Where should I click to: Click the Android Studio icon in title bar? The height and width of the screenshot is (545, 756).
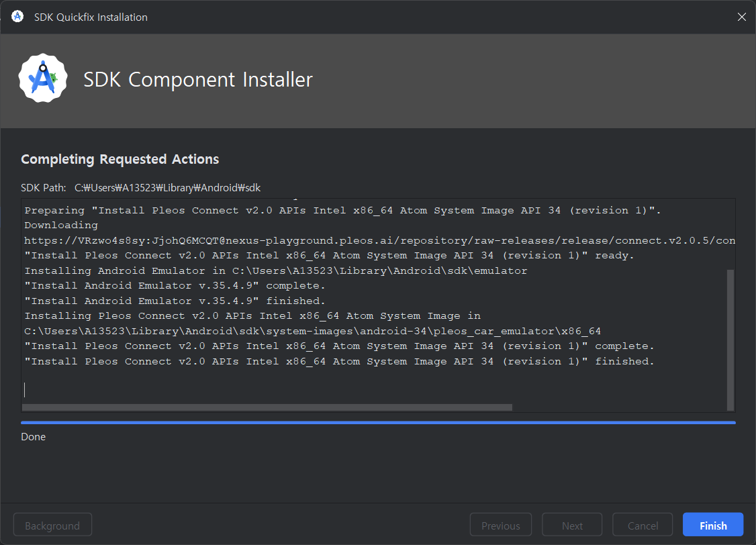click(x=18, y=17)
